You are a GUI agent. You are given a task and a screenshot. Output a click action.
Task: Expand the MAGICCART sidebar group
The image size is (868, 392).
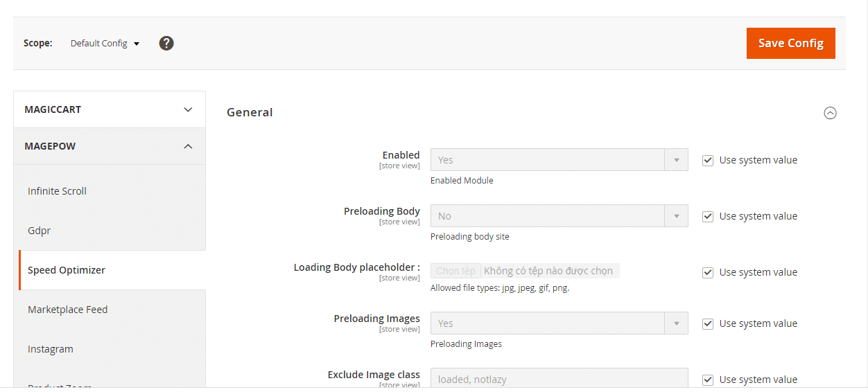tap(110, 109)
